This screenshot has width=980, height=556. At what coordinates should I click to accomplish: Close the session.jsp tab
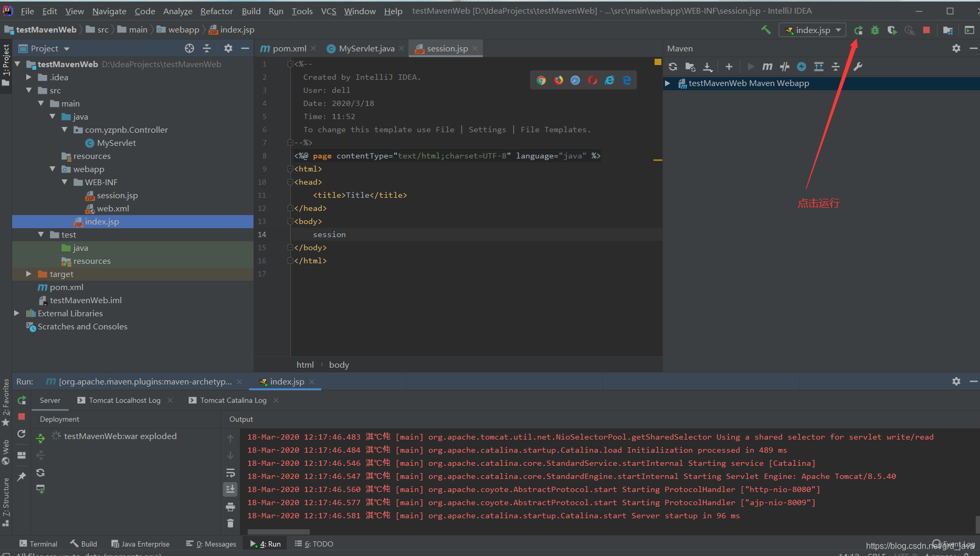click(x=475, y=48)
